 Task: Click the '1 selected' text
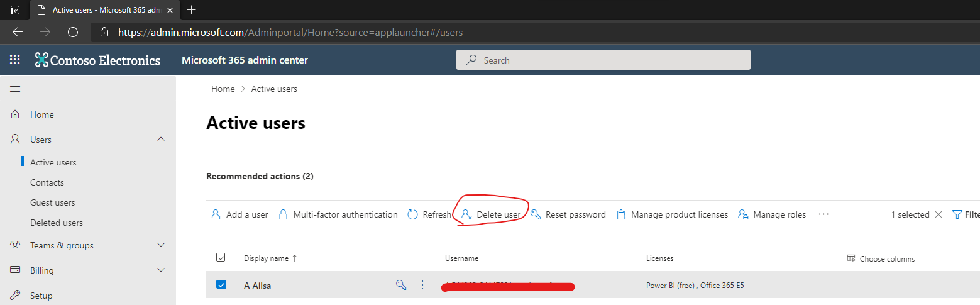910,214
